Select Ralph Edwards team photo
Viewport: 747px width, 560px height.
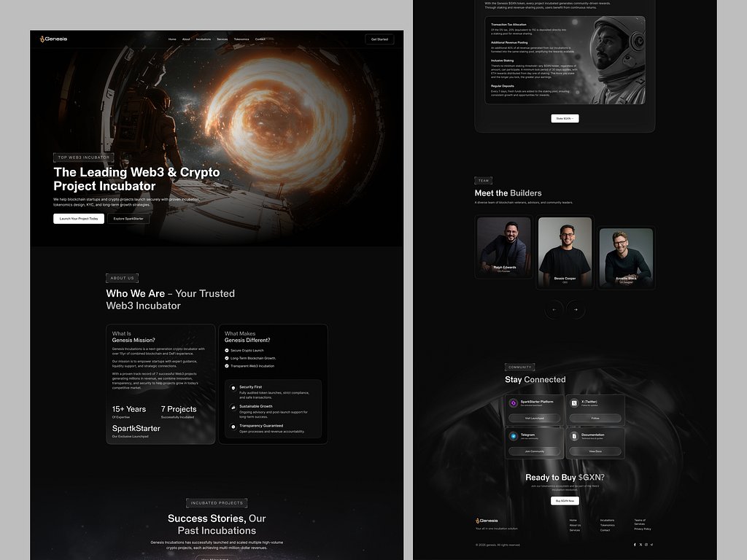tap(504, 246)
